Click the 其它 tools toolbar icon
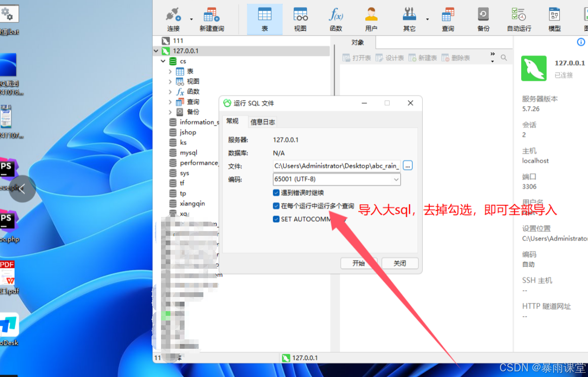588x377 pixels. (x=410, y=19)
